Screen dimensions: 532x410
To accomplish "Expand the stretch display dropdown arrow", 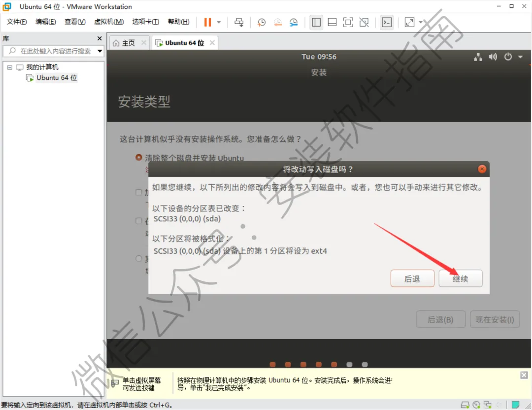I will tap(421, 22).
